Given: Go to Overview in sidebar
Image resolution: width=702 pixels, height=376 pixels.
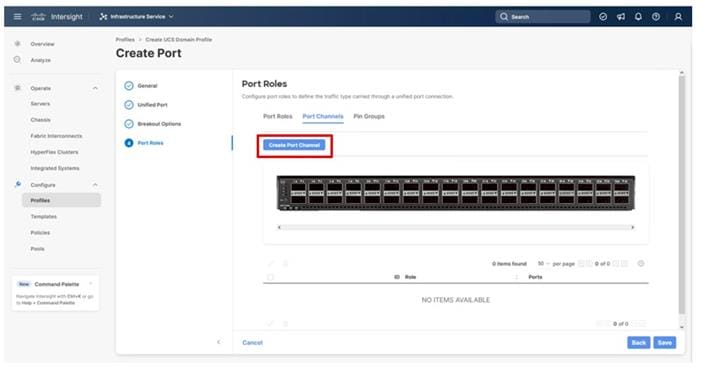Looking at the screenshot, I should (43, 44).
